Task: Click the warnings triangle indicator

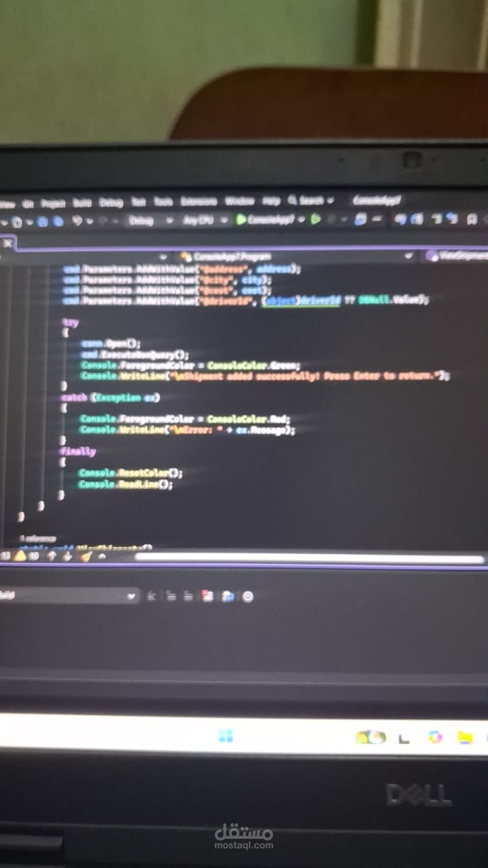Action: click(19, 556)
